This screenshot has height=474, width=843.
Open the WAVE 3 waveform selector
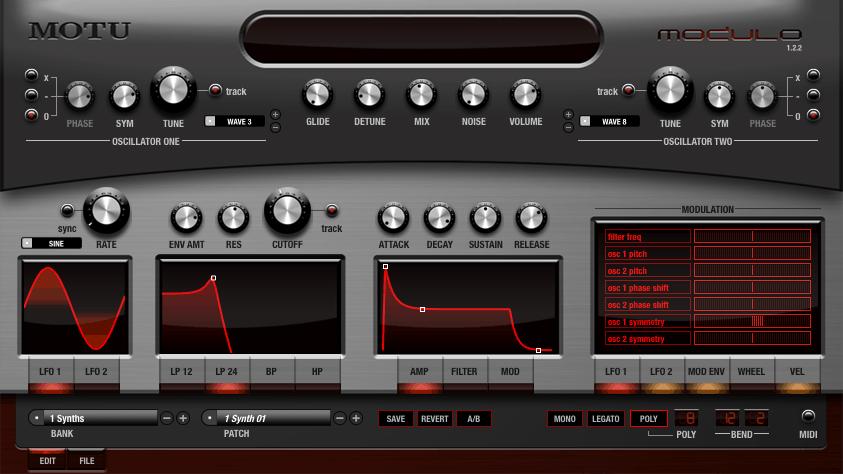tap(235, 121)
